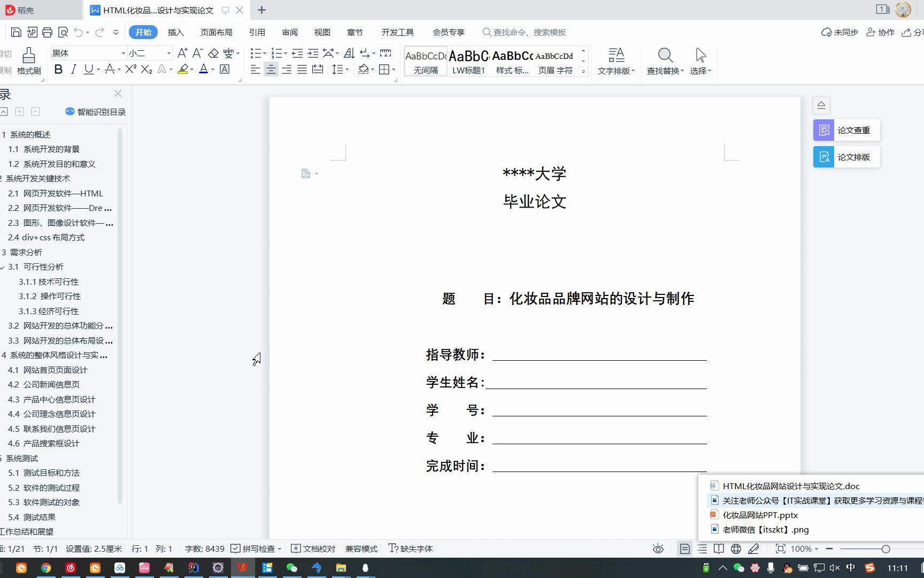Open the 视图 ribbon tab
This screenshot has width=924, height=578.
click(322, 32)
